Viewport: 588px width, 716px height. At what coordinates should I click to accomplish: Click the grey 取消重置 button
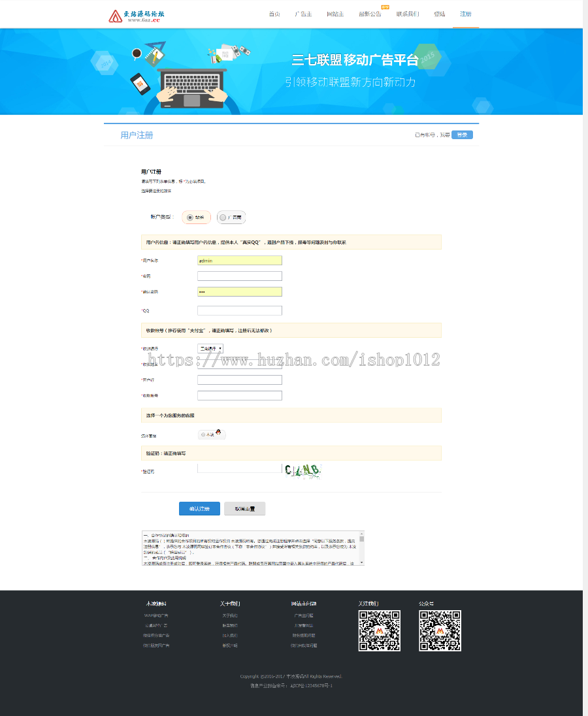(x=245, y=509)
